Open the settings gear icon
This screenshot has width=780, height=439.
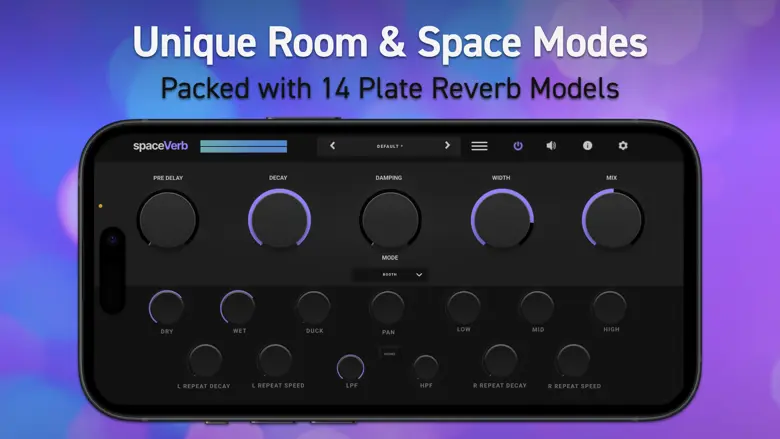(x=623, y=146)
